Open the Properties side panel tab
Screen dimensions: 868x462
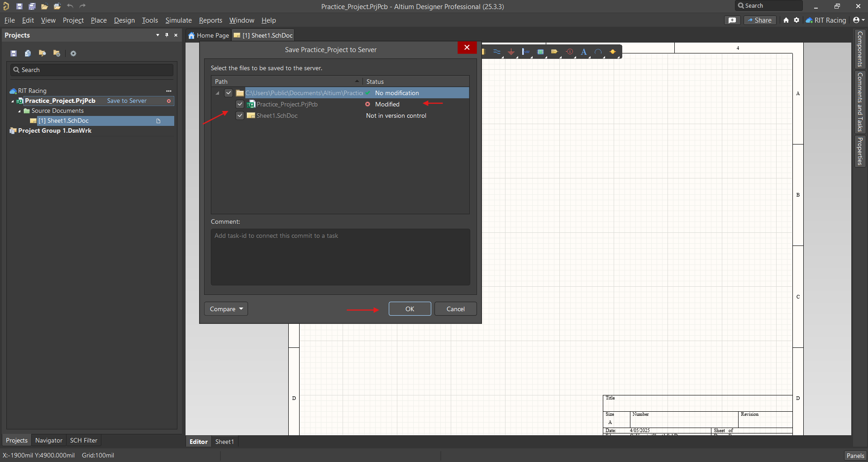tap(860, 151)
